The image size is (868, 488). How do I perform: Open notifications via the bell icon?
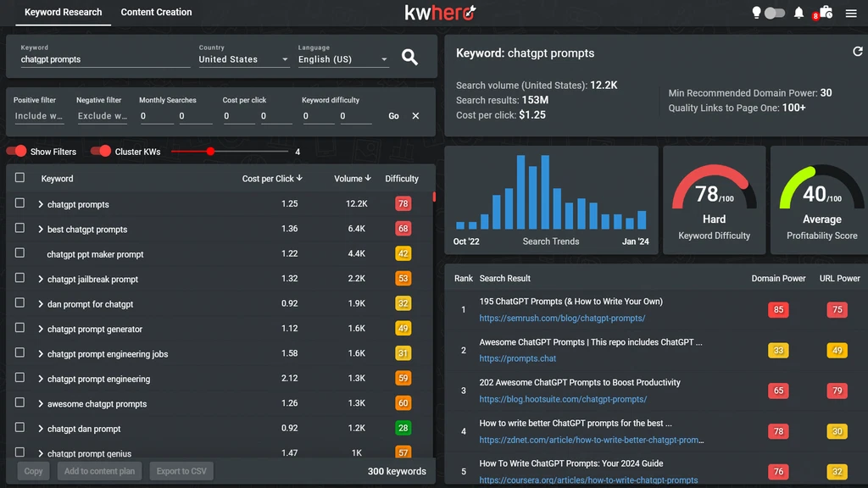tap(798, 14)
